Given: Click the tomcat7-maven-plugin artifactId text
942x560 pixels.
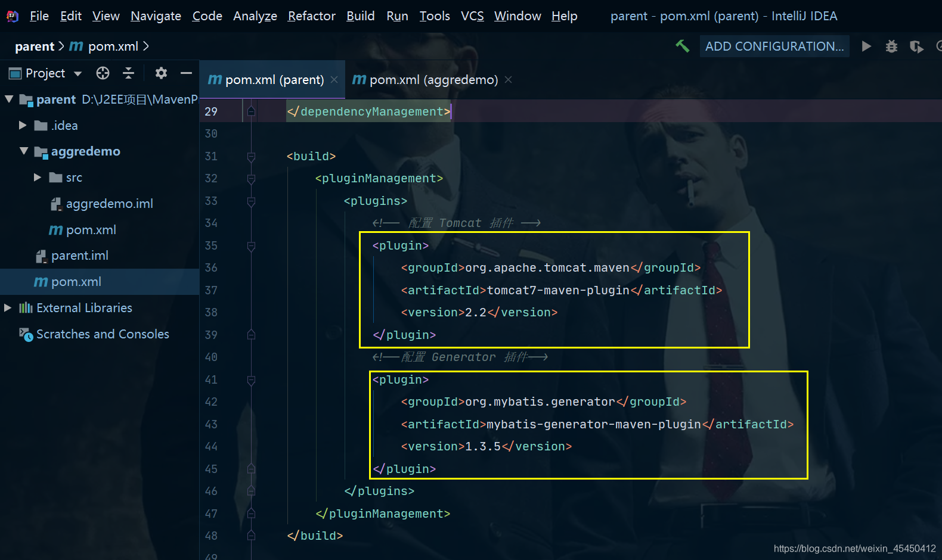Looking at the screenshot, I should click(558, 290).
